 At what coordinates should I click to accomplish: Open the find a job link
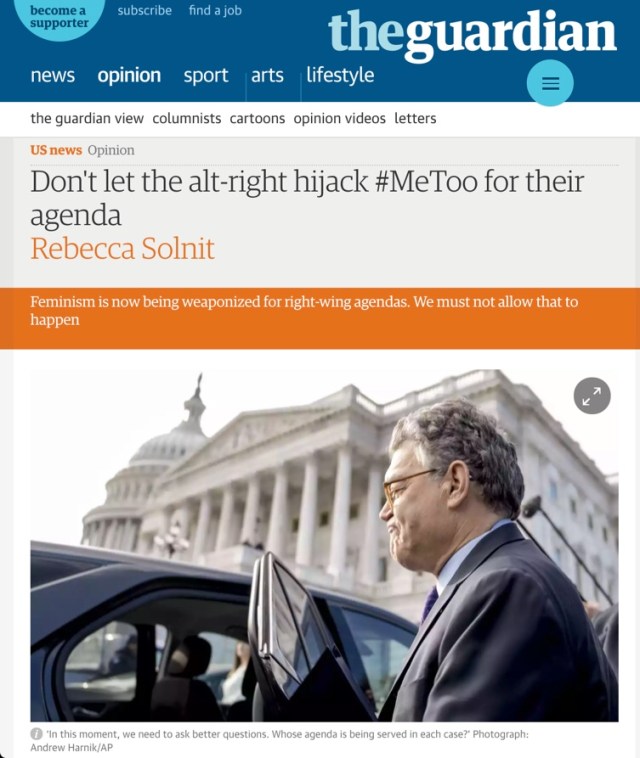click(215, 10)
